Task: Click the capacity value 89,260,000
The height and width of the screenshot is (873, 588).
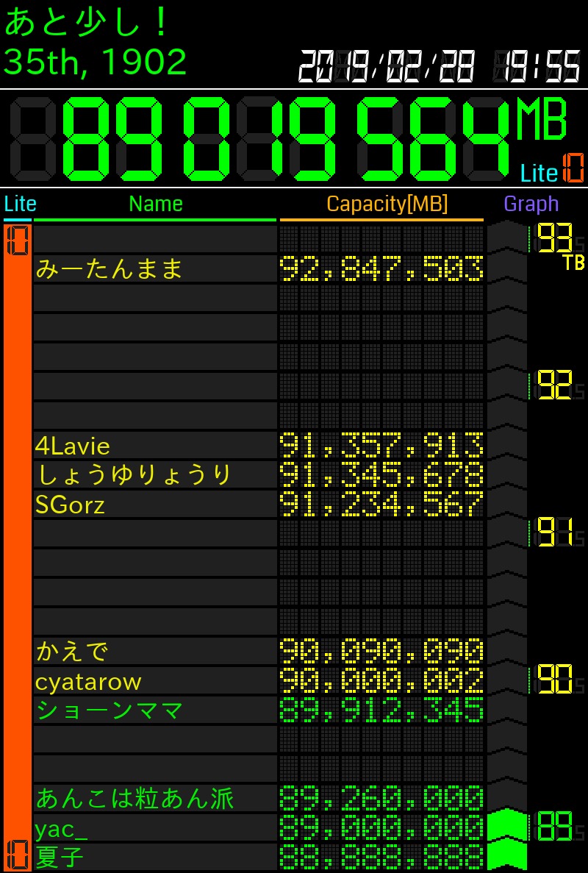Action: tap(381, 799)
